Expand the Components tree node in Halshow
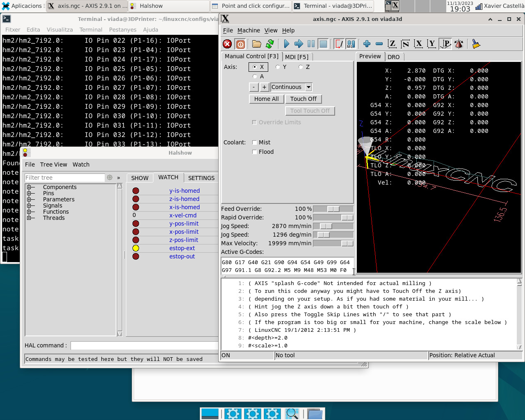This screenshot has height=420, width=525. pos(29,187)
